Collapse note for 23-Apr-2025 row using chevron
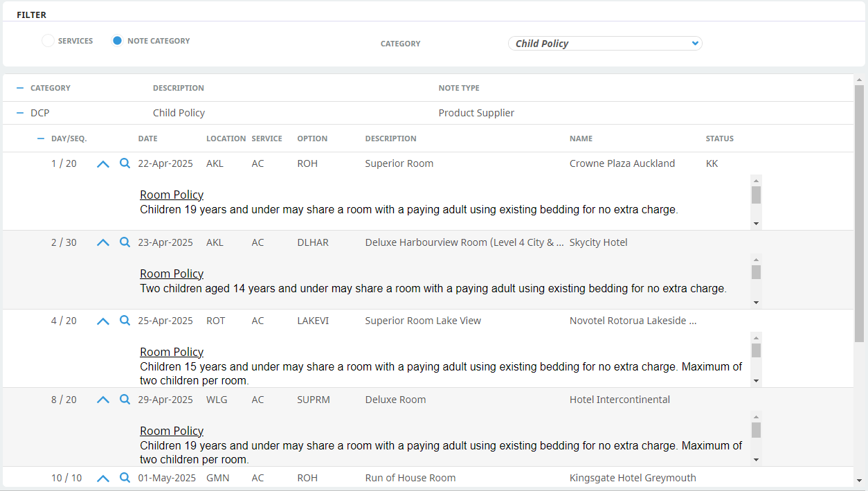Viewport: 868px width, 491px height. tap(103, 242)
